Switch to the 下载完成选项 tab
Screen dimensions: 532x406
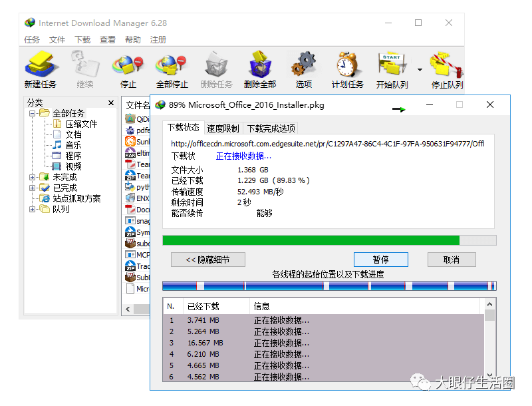(x=271, y=128)
